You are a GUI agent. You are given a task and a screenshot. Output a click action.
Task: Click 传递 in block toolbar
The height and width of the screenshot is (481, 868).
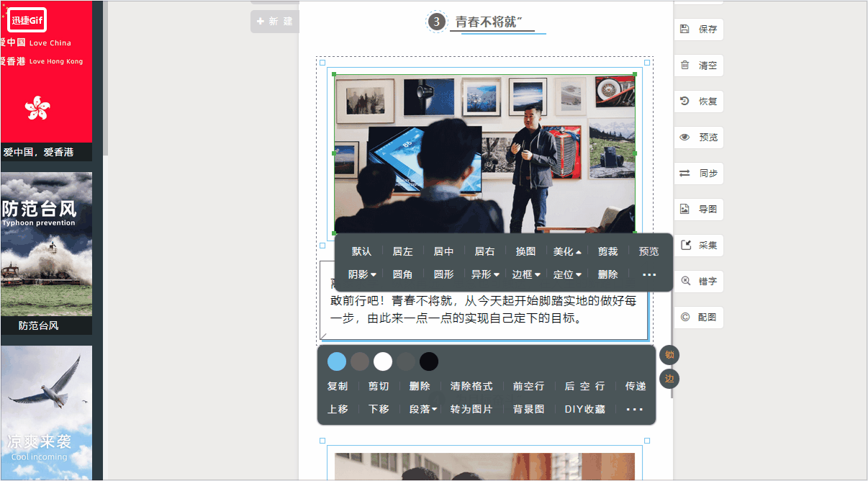click(636, 386)
